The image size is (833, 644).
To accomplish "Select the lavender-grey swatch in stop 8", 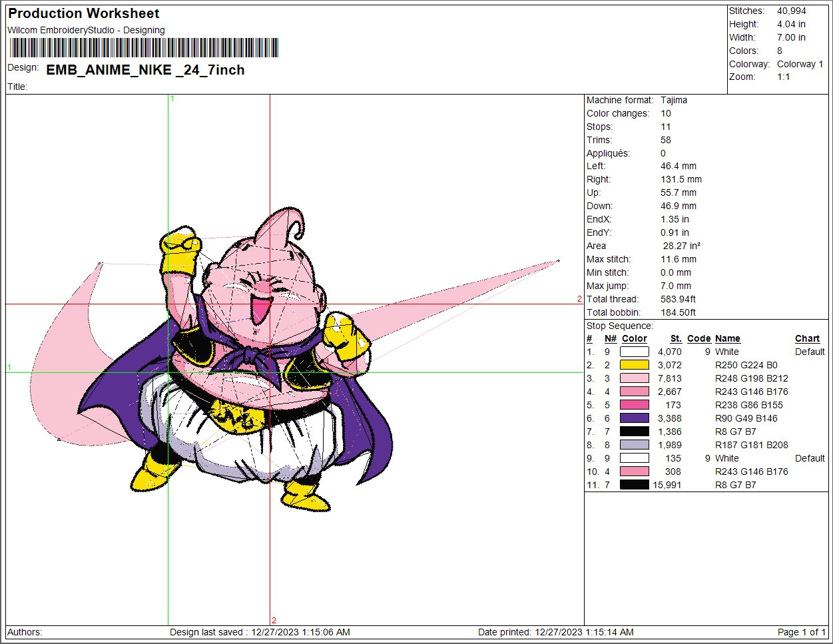I will [x=634, y=445].
